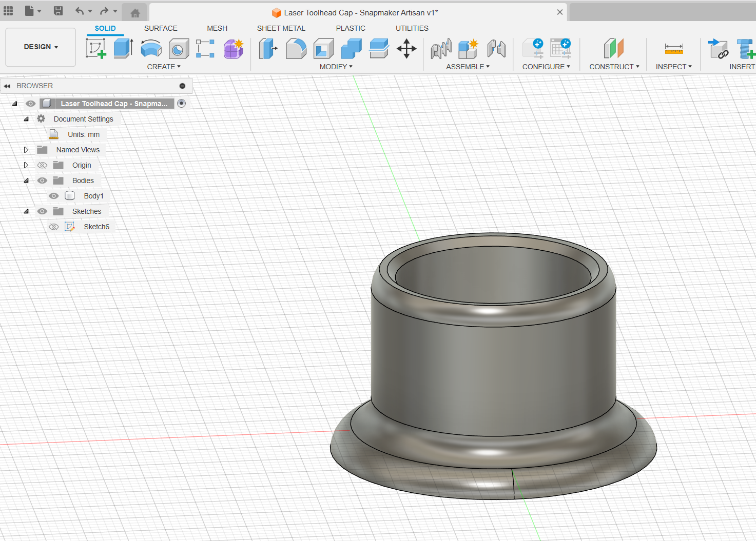Select the Fillet tool

(x=296, y=49)
